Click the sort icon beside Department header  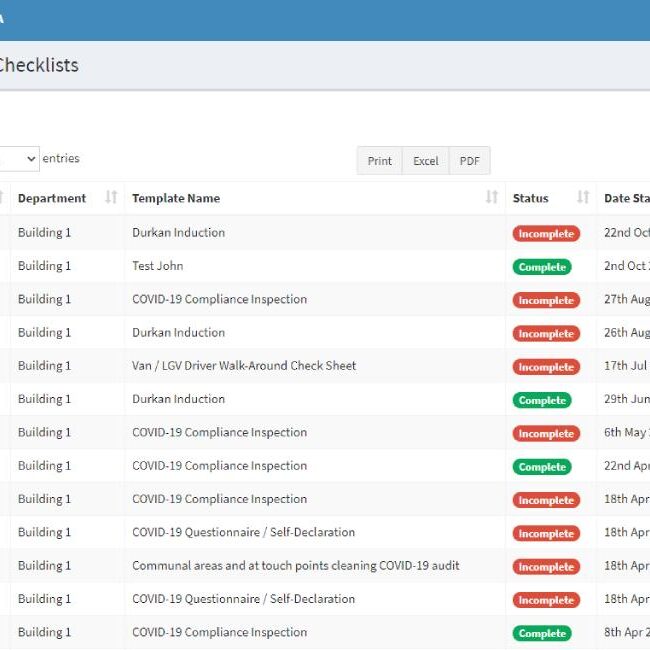click(111, 198)
